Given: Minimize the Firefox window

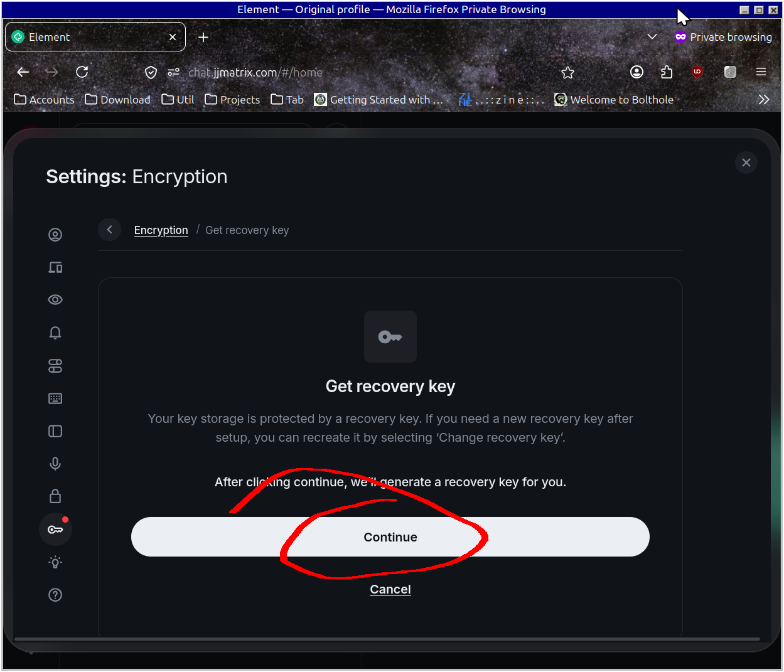Looking at the screenshot, I should pyautogui.click(x=744, y=9).
